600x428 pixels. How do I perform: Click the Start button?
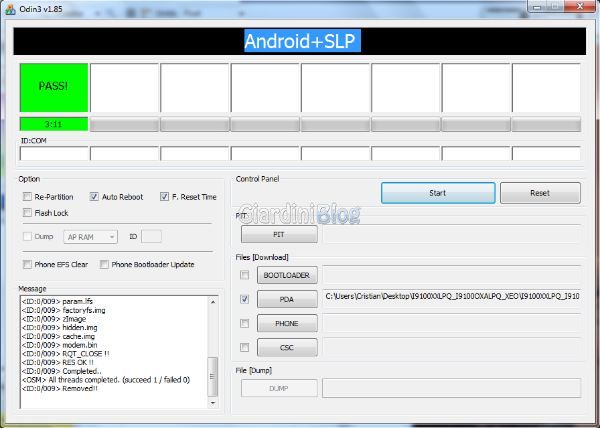tap(438, 193)
